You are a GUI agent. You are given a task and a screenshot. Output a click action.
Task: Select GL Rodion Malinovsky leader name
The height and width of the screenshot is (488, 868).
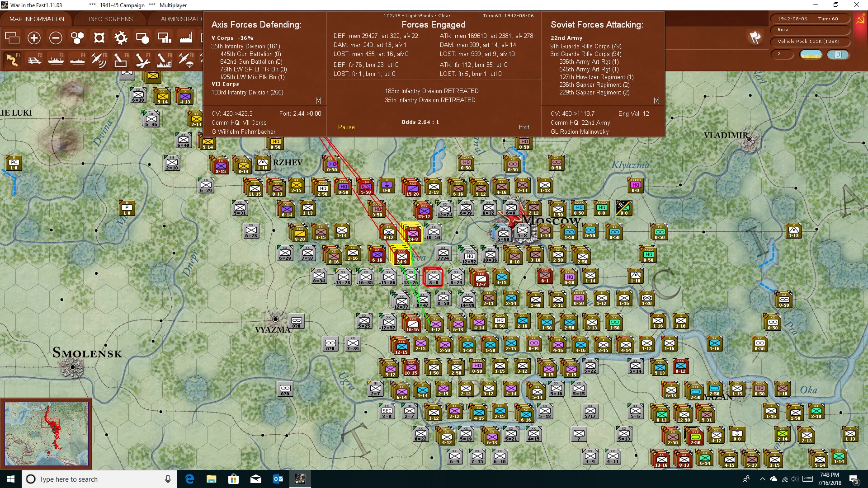(x=580, y=131)
